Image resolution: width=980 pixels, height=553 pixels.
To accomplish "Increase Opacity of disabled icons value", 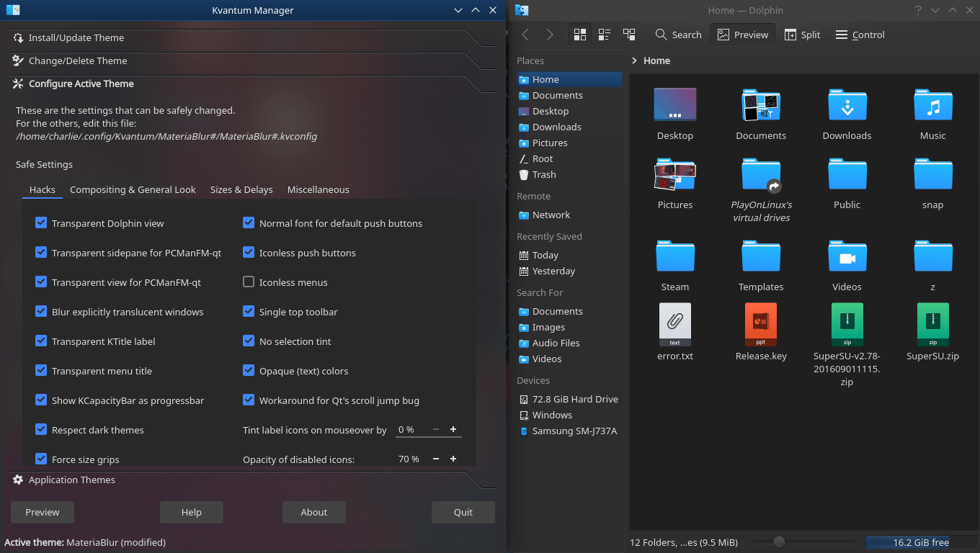I will [453, 459].
